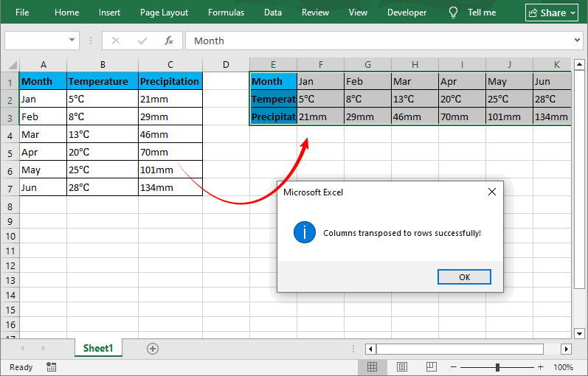Click OK in the Microsoft Excel dialog
Viewport: 588px width, 376px height.
click(464, 277)
